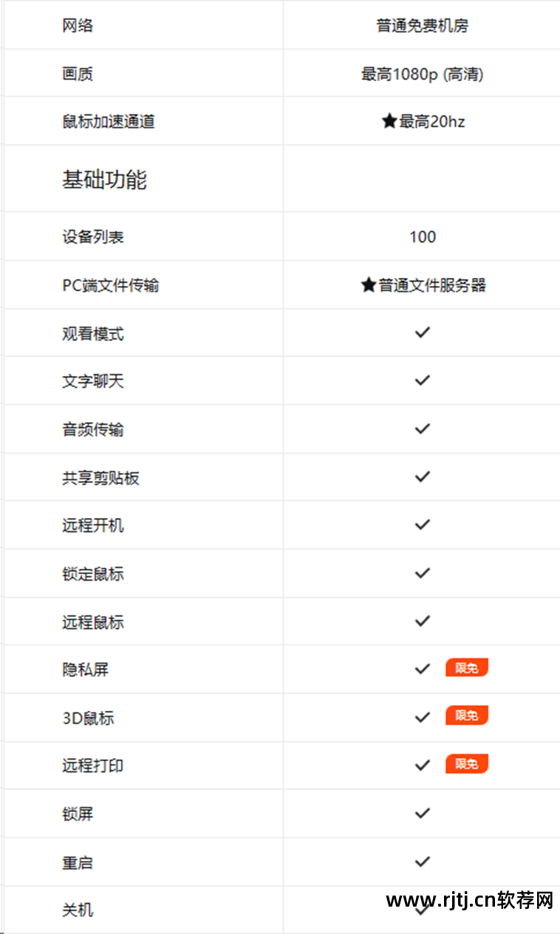Click the 鼠标加速通道 label
Screen dimensions: 560x934
pos(109,122)
